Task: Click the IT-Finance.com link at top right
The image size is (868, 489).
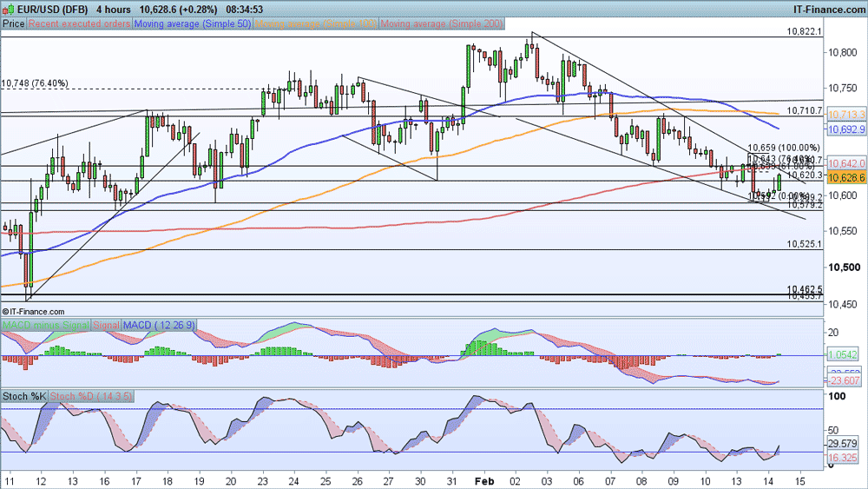Action: click(829, 10)
